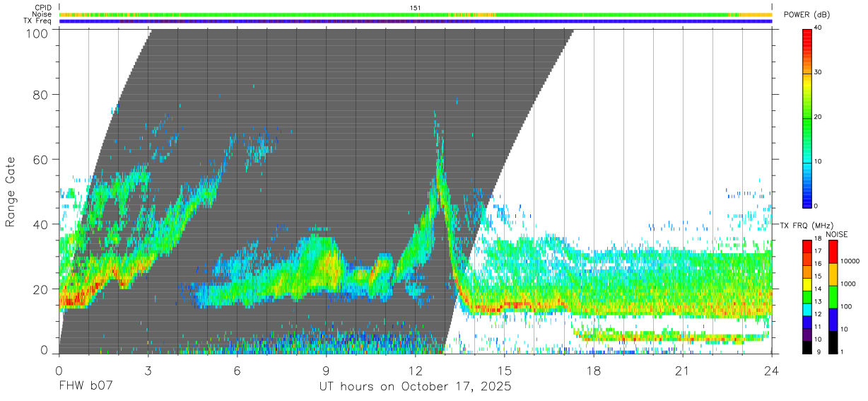Click the 6 tick on UT hours axis
This screenshot has height=401, width=868.
[x=237, y=371]
